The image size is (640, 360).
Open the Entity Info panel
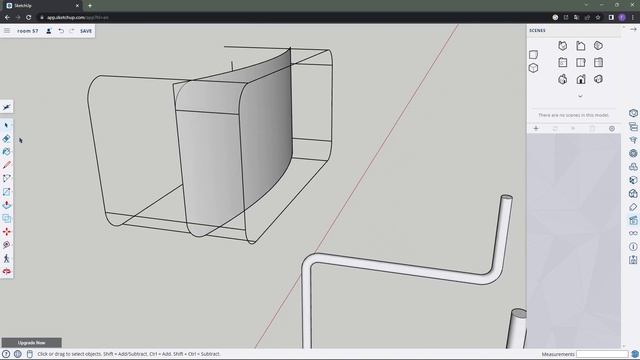(x=633, y=113)
